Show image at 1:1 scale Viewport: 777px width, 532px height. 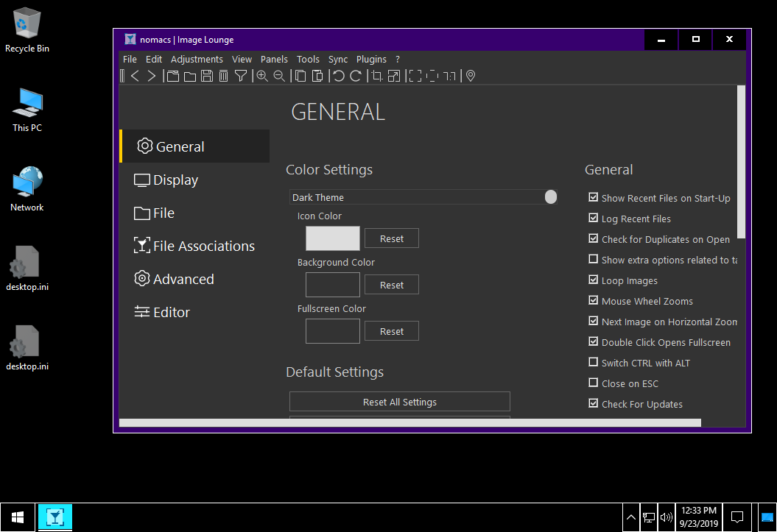(x=449, y=76)
